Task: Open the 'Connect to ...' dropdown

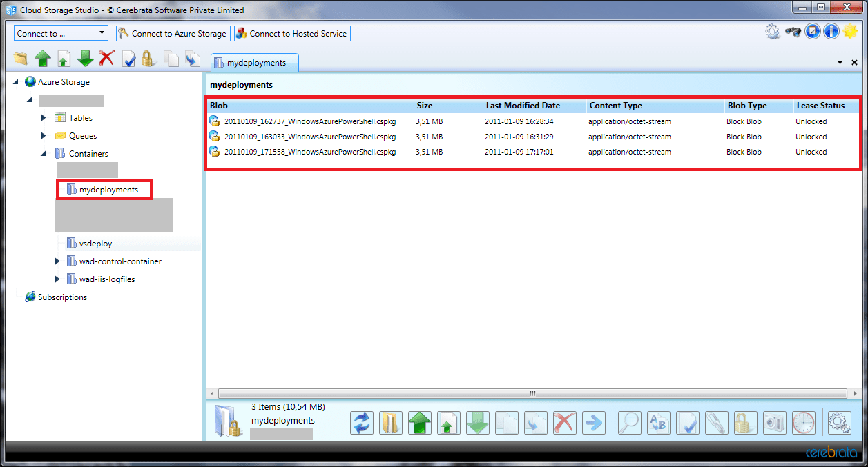Action: tap(61, 33)
